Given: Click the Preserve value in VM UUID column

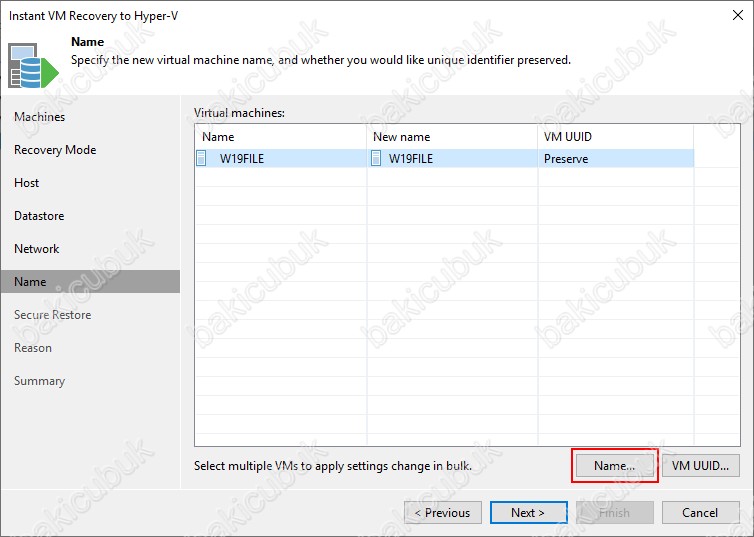Looking at the screenshot, I should tap(566, 159).
